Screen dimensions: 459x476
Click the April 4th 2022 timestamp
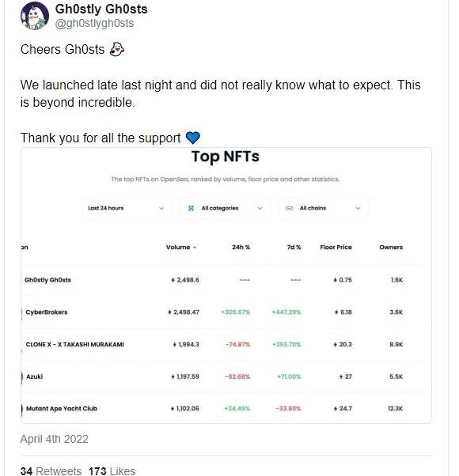tap(55, 439)
